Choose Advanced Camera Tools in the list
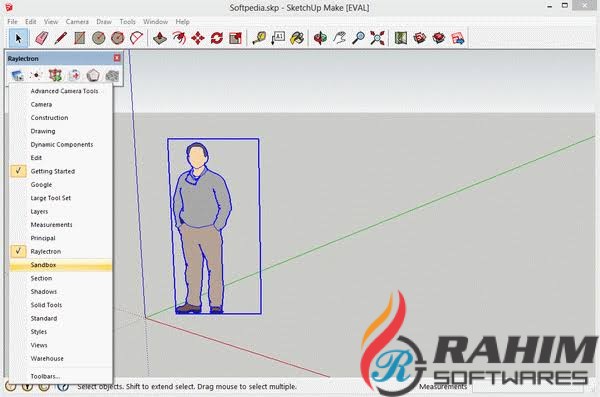Screen dimensions: 600x397 pos(60,91)
